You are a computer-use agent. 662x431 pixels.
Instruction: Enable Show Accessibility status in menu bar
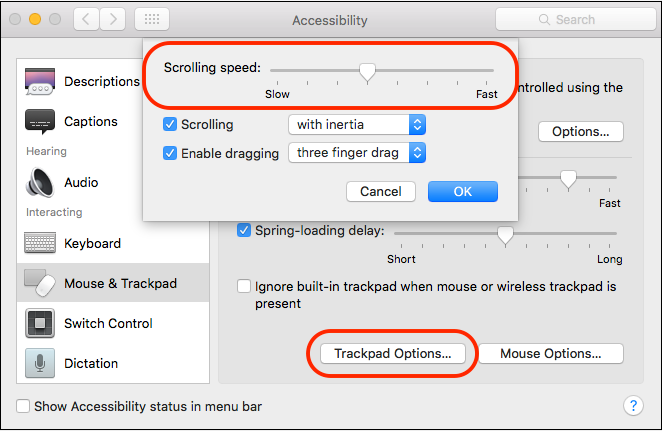(23, 406)
